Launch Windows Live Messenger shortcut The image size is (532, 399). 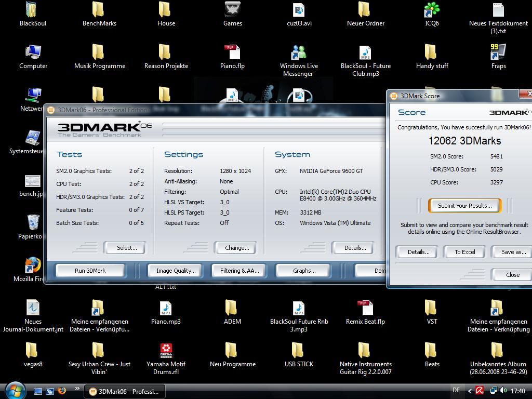[x=299, y=60]
